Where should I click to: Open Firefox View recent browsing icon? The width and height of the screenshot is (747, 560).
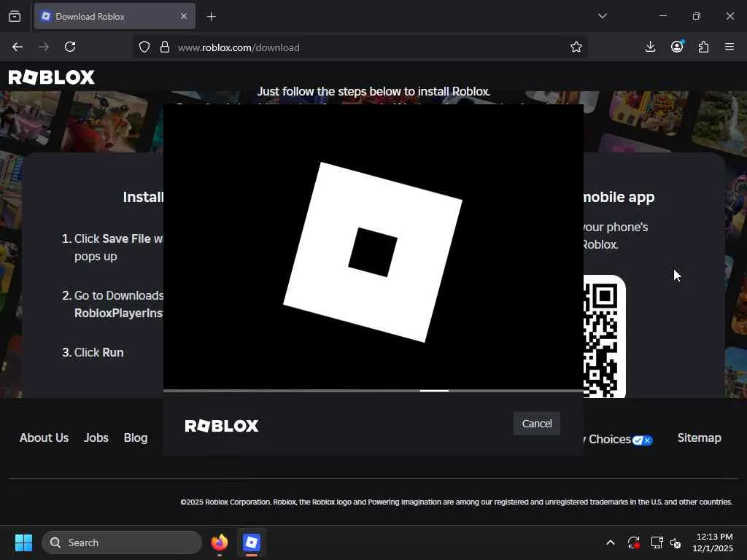15,16
